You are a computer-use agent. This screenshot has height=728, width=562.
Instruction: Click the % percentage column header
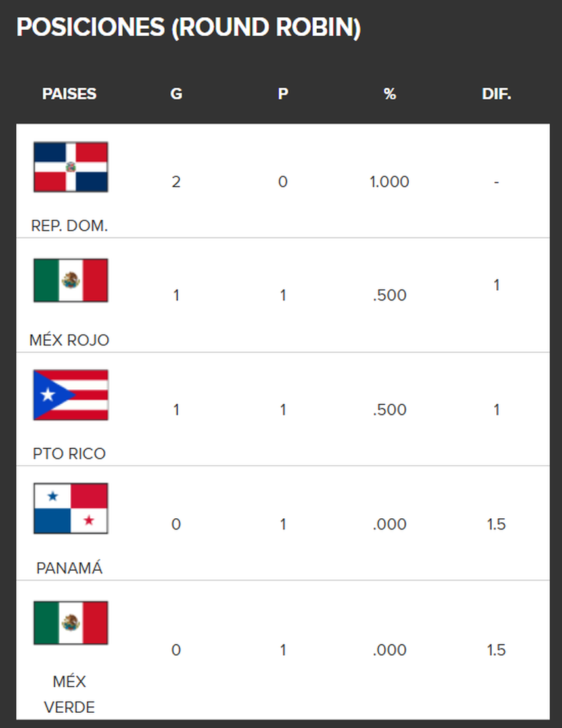point(390,94)
